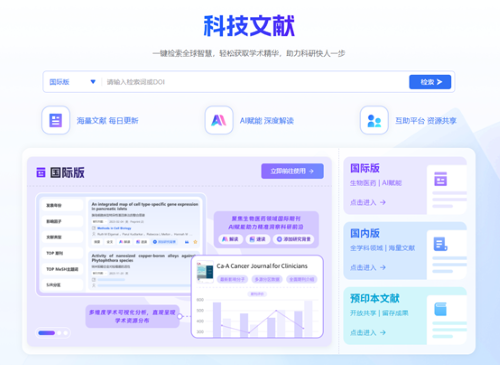Click the 立即前往使用 button

[292, 171]
